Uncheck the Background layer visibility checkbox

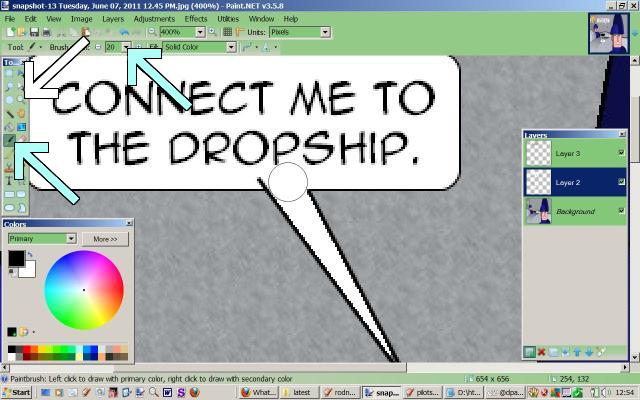(x=621, y=211)
